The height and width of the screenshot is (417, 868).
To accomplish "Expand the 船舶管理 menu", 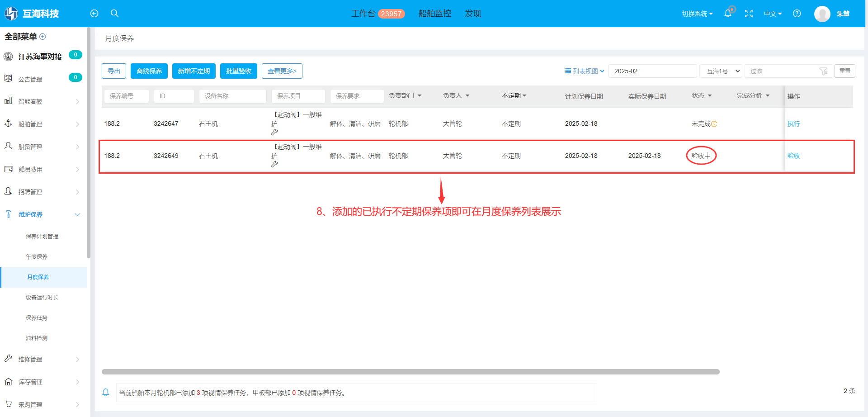I will pos(77,124).
